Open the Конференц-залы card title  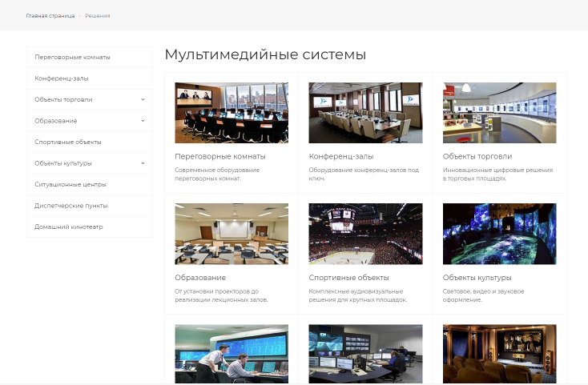click(x=341, y=157)
